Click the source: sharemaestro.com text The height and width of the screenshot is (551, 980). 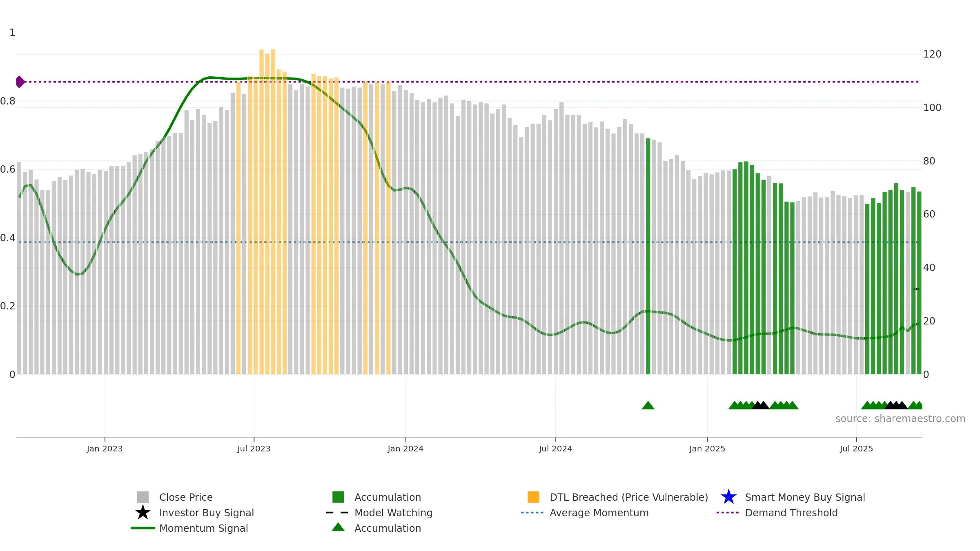(900, 419)
